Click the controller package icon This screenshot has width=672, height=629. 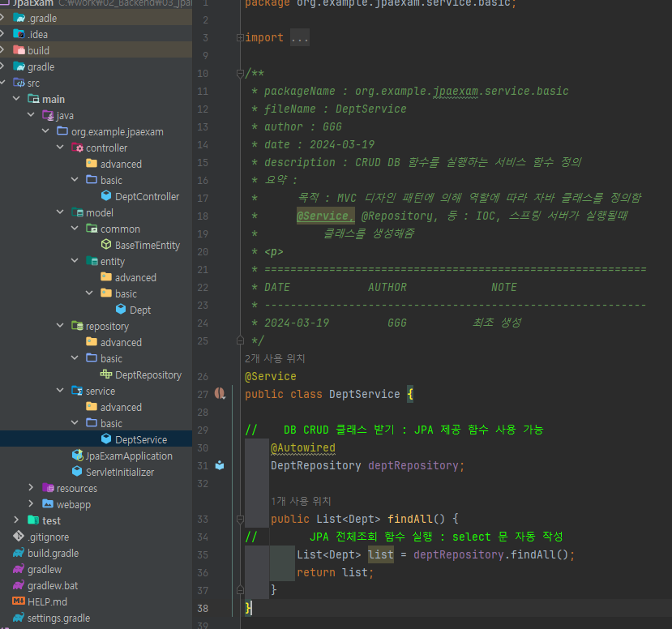pos(77,148)
